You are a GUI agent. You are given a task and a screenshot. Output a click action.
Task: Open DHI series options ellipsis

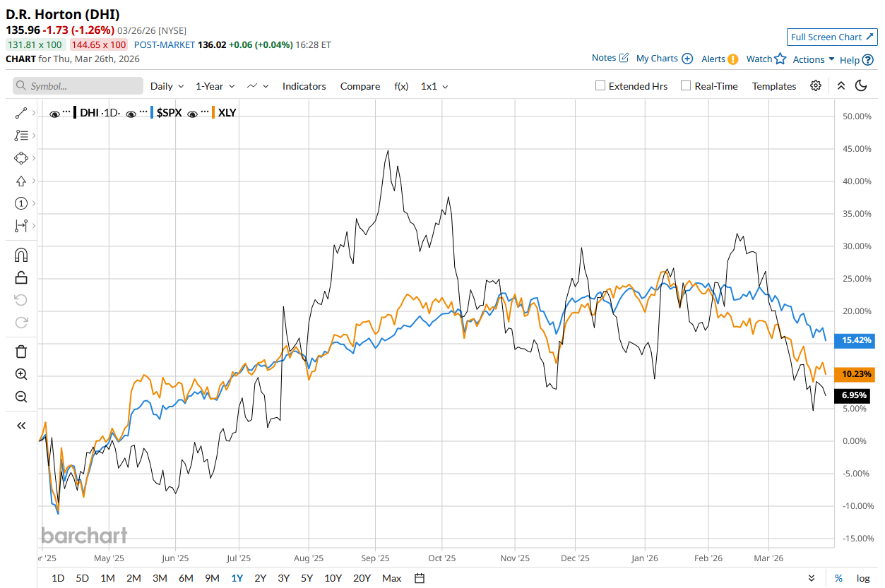point(66,112)
